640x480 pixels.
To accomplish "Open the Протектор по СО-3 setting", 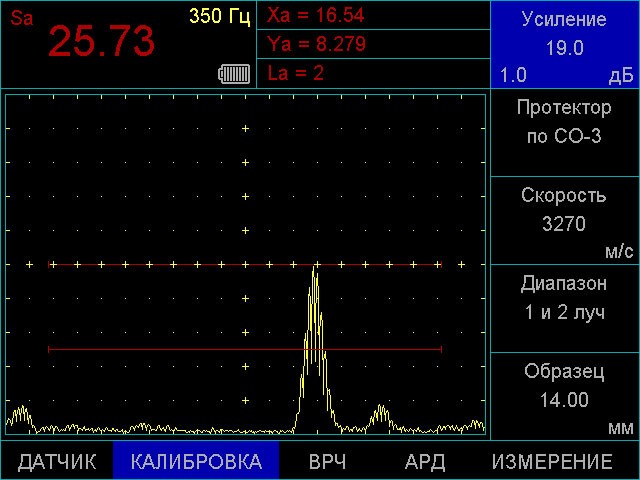I will 564,122.
